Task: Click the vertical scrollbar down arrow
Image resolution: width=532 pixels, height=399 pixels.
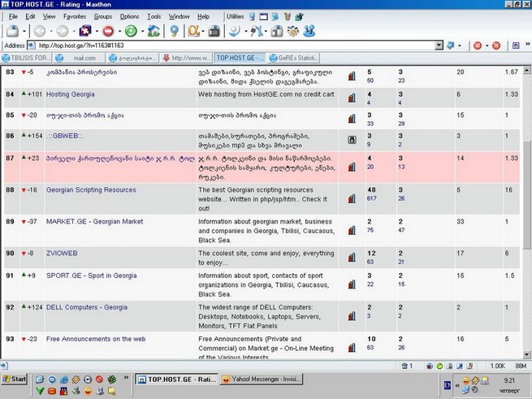Action: coord(526,354)
